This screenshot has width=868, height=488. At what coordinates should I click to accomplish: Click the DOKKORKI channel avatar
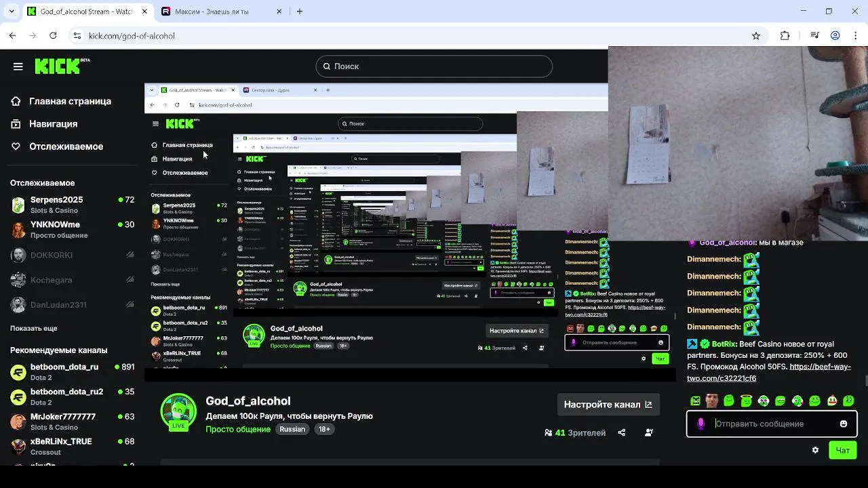click(18, 255)
